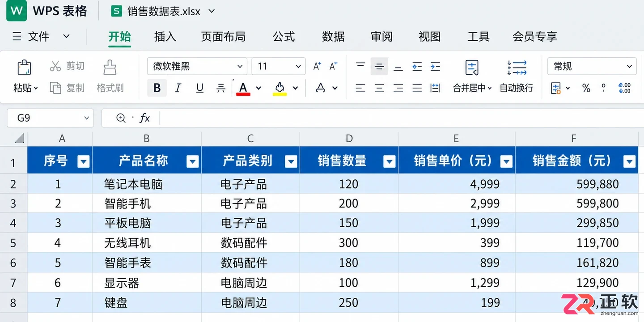Click the Paste clipboard icon

click(25, 67)
